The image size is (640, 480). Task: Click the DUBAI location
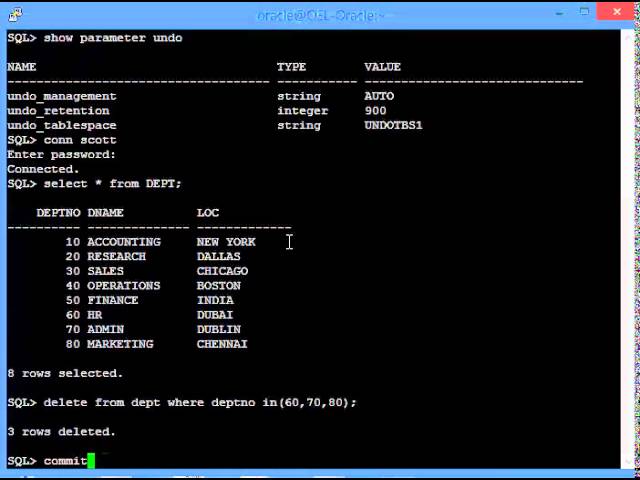215,315
